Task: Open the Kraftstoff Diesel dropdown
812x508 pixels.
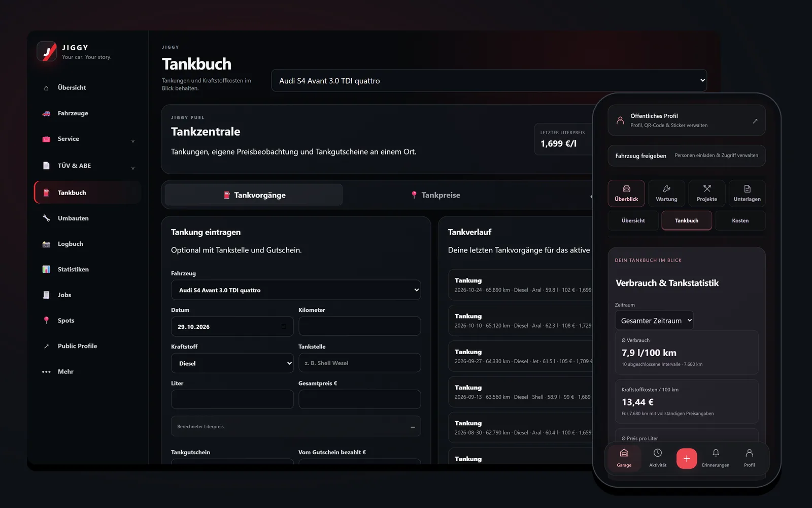Action: (x=232, y=363)
